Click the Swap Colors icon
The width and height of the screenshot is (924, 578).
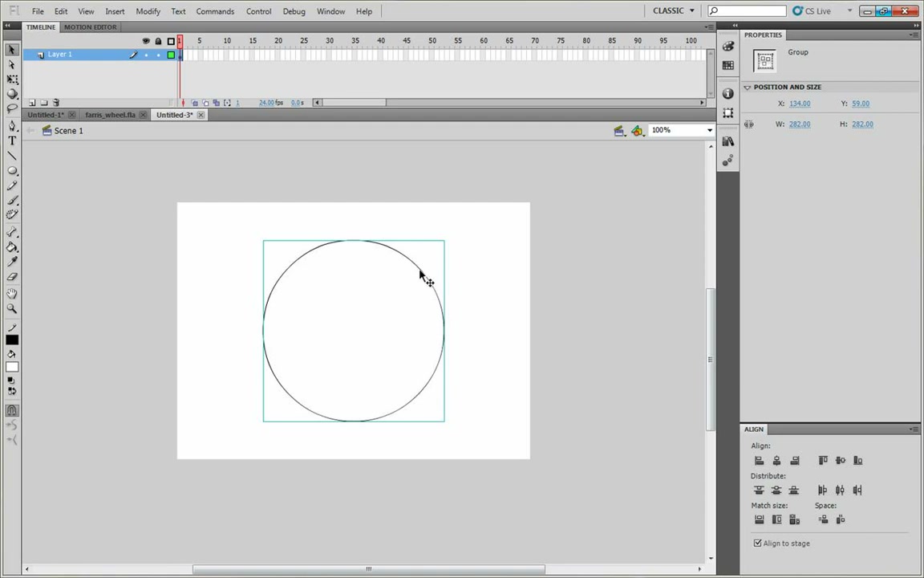point(12,392)
